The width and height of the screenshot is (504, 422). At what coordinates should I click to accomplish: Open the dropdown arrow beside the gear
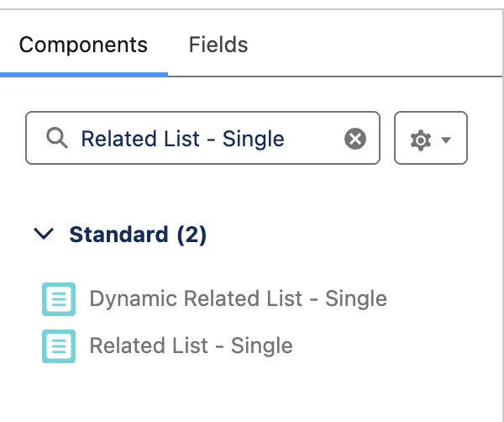click(446, 140)
